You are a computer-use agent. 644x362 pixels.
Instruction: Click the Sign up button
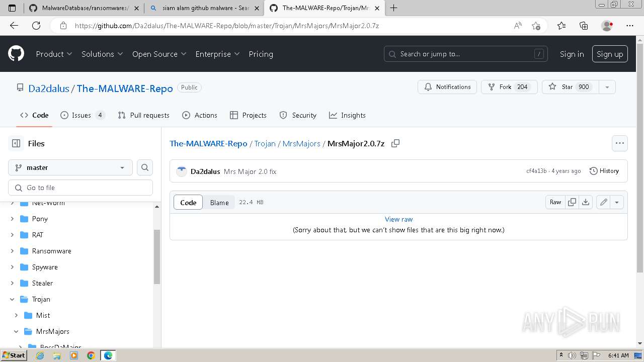[x=610, y=54]
